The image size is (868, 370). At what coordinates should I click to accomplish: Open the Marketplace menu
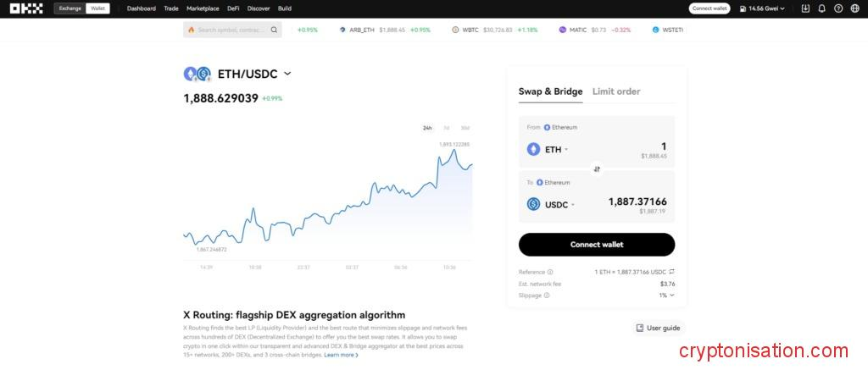203,8
